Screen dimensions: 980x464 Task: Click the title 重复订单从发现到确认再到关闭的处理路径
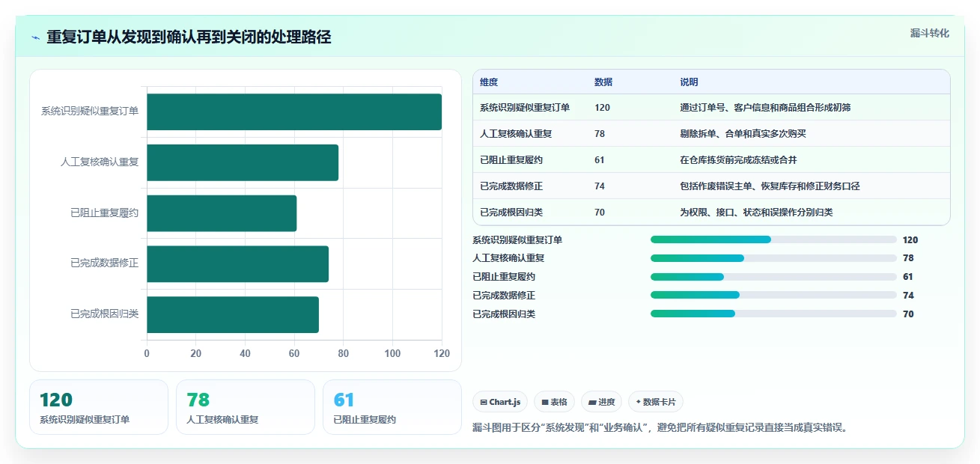coord(189,37)
